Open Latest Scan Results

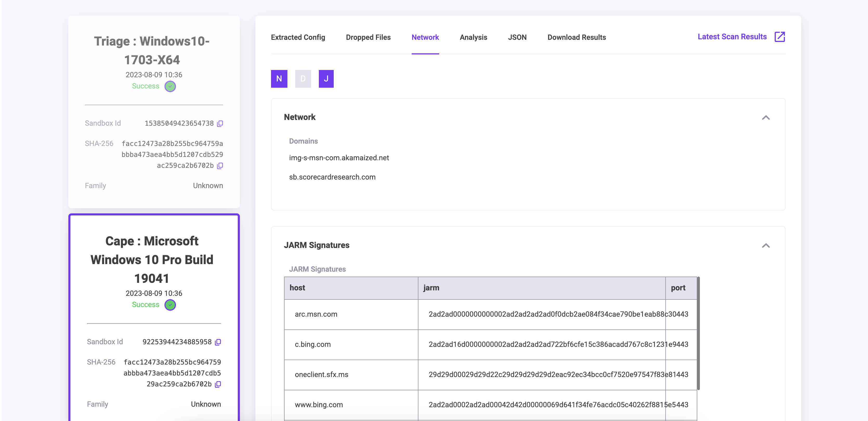[x=732, y=36]
